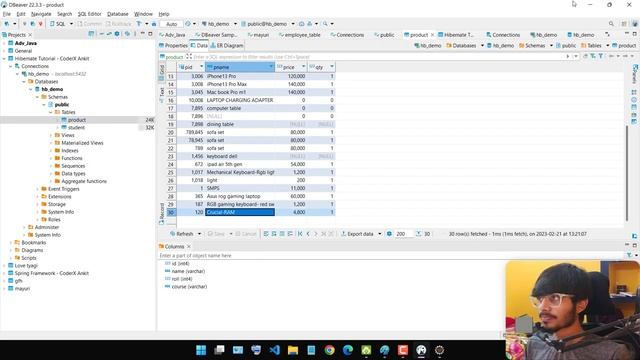Click next row arrow icon
640x360 pixels.
pos(316,234)
